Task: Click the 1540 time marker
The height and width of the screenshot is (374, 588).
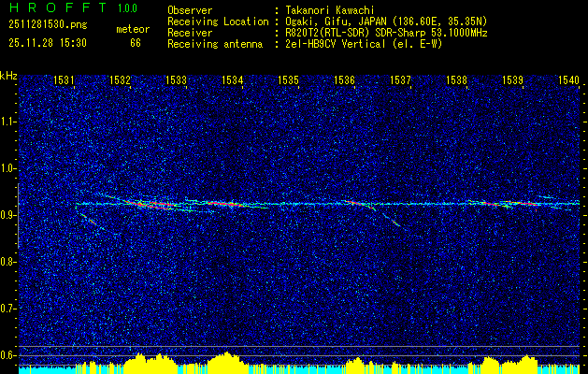Action: point(568,81)
